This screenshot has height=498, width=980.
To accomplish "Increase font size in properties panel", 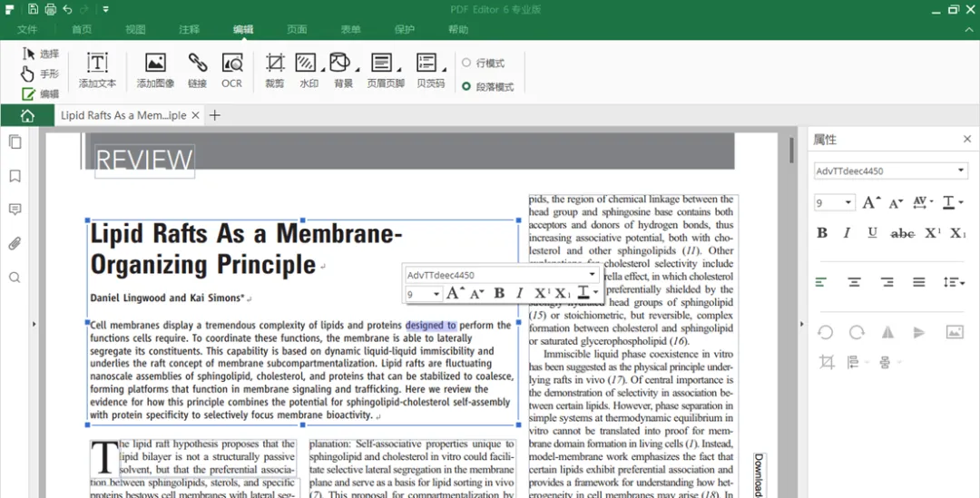I will 871,202.
